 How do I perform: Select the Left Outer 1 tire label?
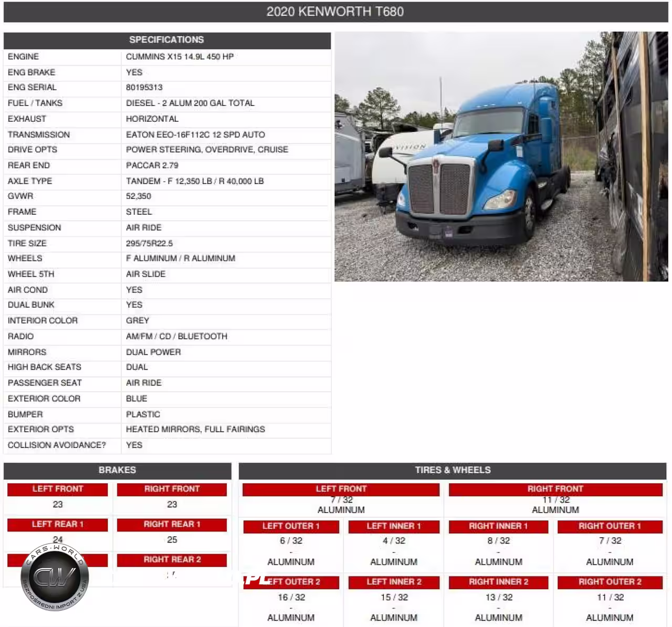(x=291, y=526)
